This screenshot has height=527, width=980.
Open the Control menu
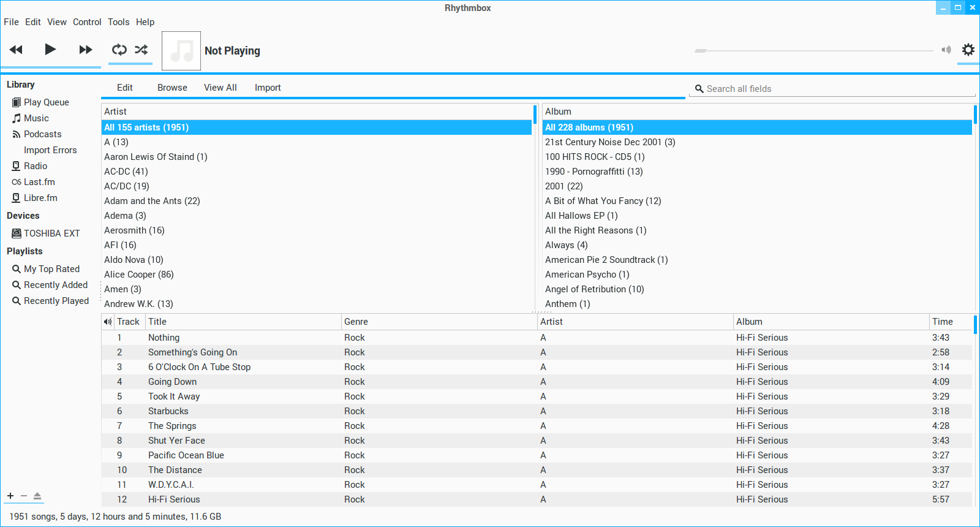(87, 22)
